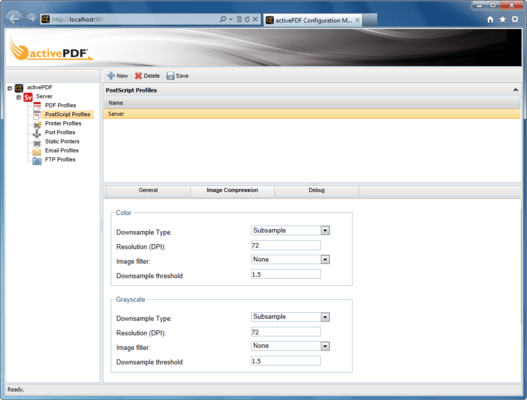The height and width of the screenshot is (400, 527).
Task: Select Printer Profiles in the tree
Action: pyautogui.click(x=63, y=124)
